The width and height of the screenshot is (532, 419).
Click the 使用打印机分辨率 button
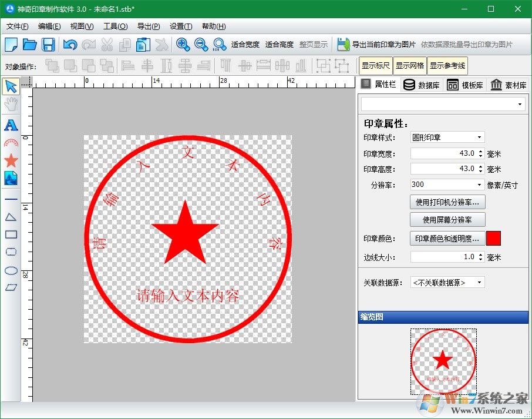coord(447,202)
